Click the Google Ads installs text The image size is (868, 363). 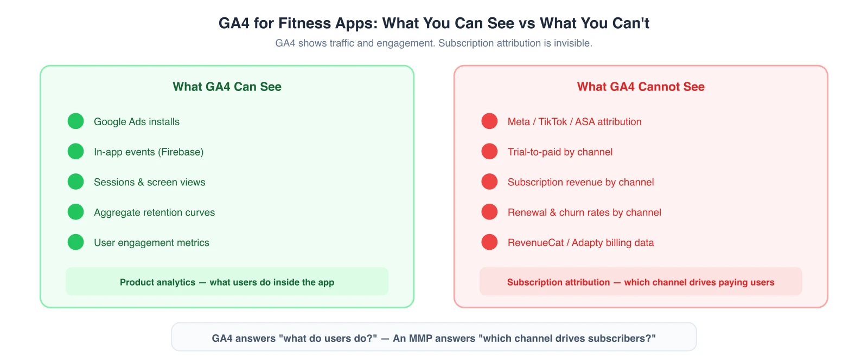(137, 122)
